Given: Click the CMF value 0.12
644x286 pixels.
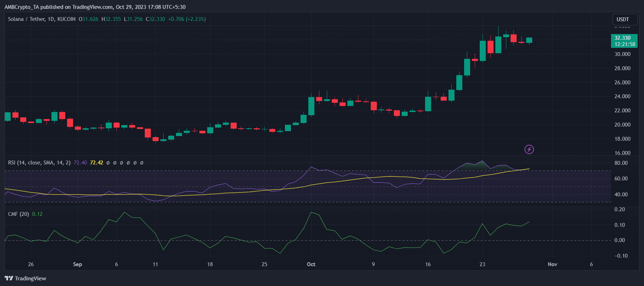Looking at the screenshot, I should [x=37, y=214].
